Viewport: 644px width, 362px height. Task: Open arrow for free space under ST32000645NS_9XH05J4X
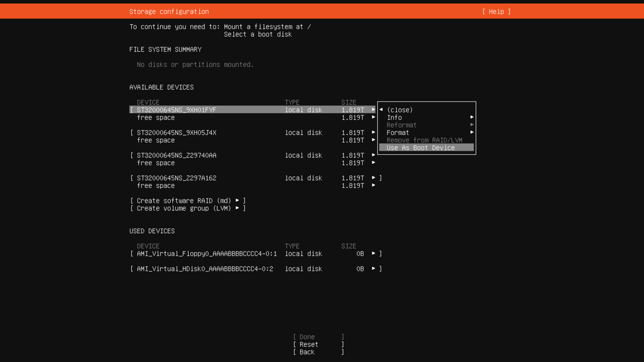pyautogui.click(x=373, y=140)
